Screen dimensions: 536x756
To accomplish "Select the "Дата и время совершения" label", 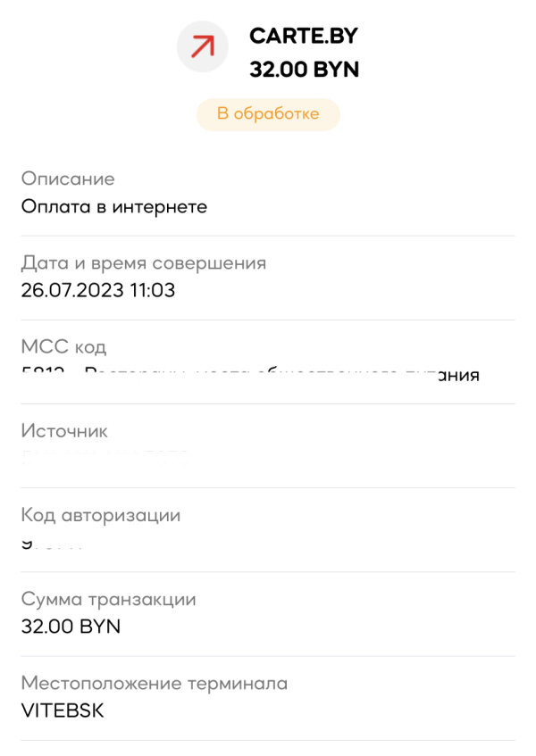I will (x=144, y=262).
